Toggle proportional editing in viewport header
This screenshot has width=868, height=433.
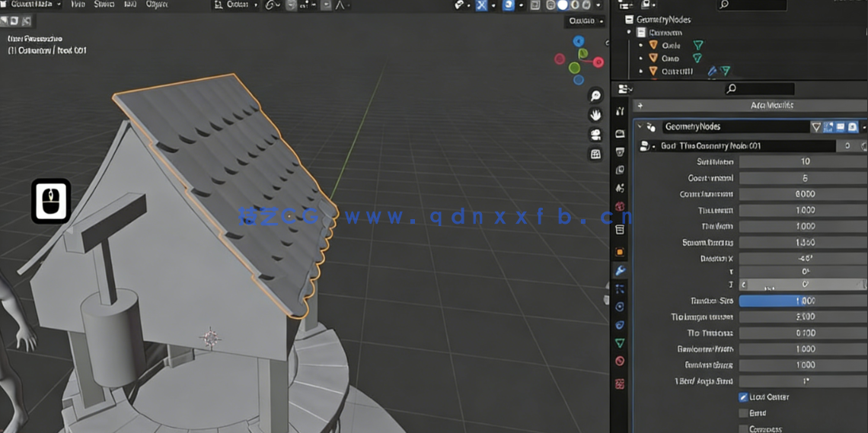tap(326, 5)
